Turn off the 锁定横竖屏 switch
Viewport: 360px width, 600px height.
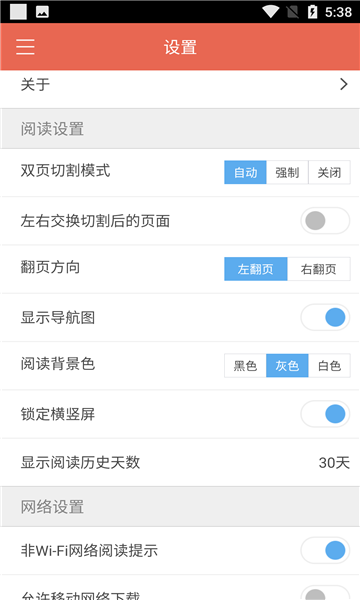[x=325, y=414]
